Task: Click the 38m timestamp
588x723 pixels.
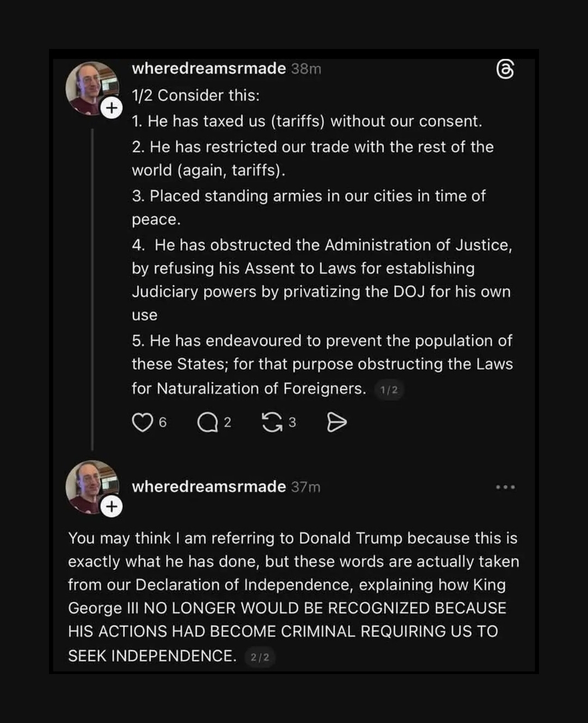Action: tap(306, 69)
